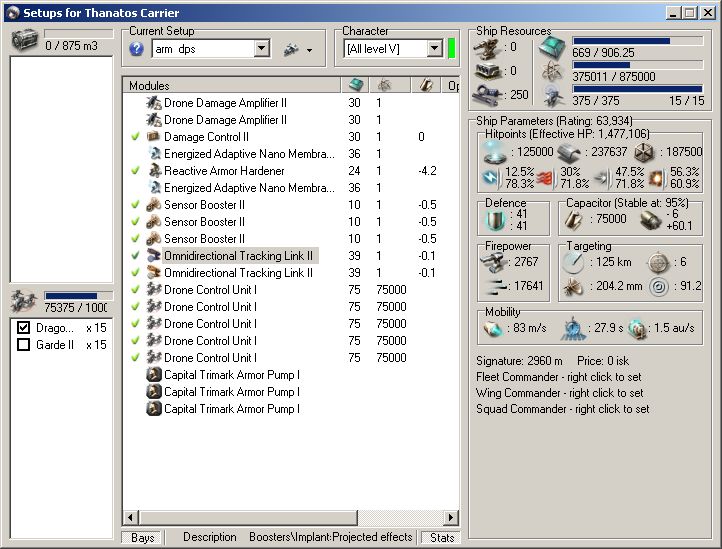Click the powergrid icon beside 375011 / 875000
Image resolution: width=722 pixels, height=549 pixels.
click(x=552, y=72)
